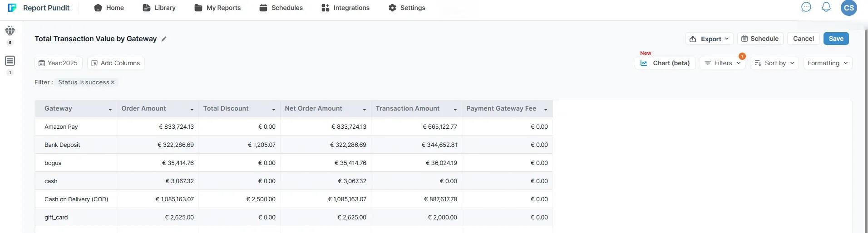The width and height of the screenshot is (868, 233).
Task: Open the Formatting dropdown
Action: (x=828, y=63)
